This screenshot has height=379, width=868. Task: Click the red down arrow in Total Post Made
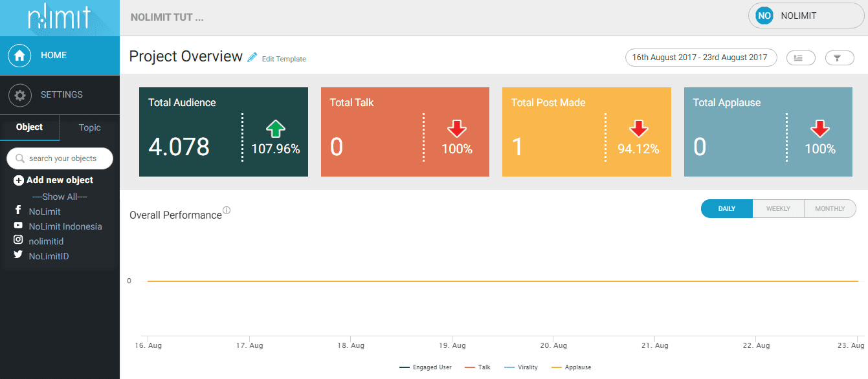(x=638, y=129)
